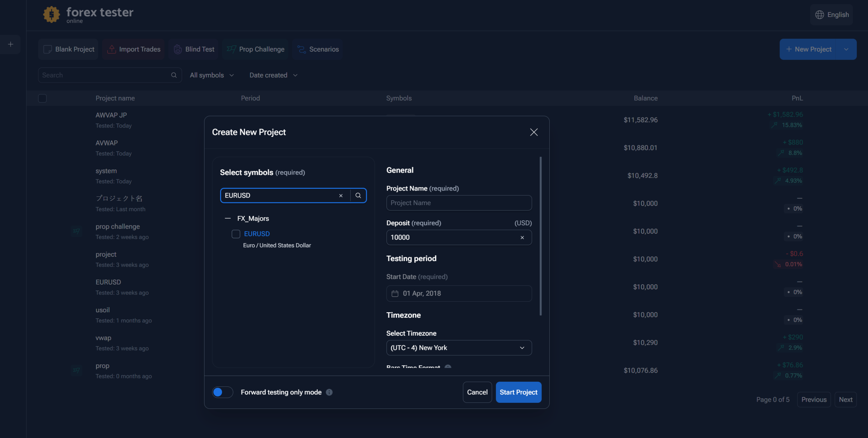Clear the deposit amount with the x icon

pyautogui.click(x=522, y=238)
